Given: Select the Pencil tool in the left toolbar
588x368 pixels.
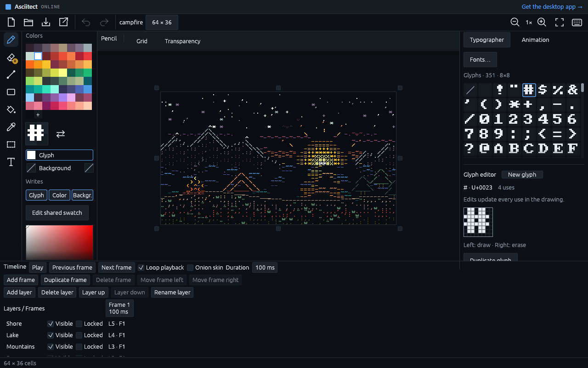Looking at the screenshot, I should click(x=11, y=40).
